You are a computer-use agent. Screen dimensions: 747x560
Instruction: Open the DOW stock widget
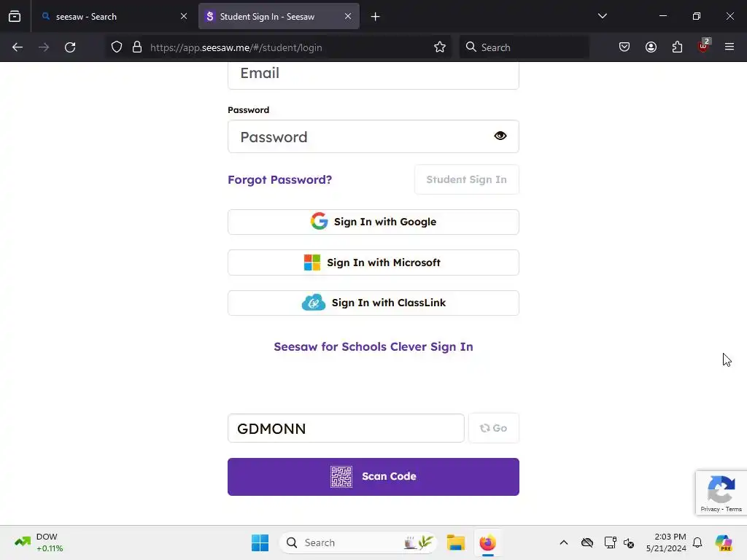(39, 542)
